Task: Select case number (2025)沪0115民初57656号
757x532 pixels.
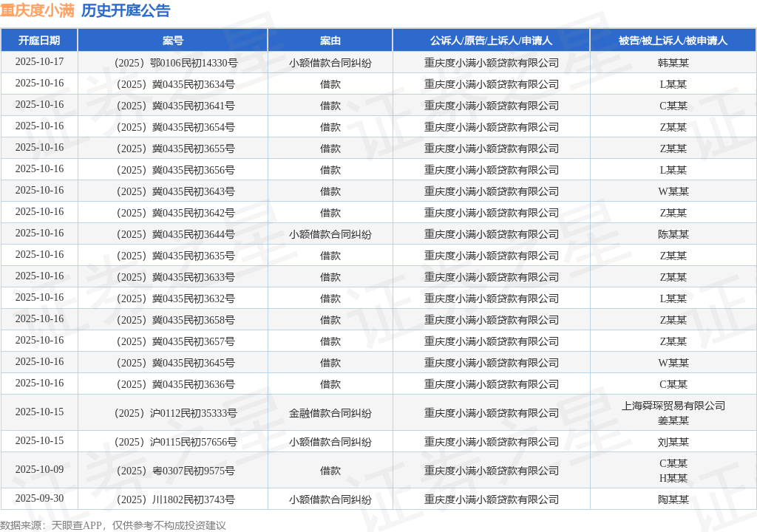Action: [173, 442]
